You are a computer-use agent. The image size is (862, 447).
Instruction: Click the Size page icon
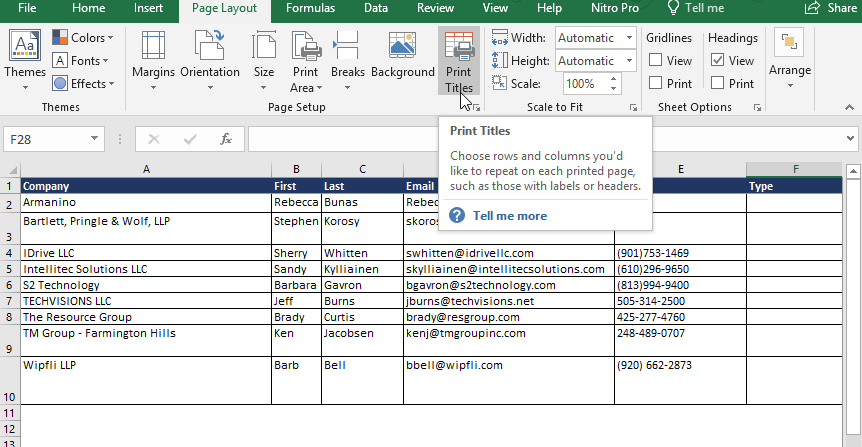coord(264,46)
